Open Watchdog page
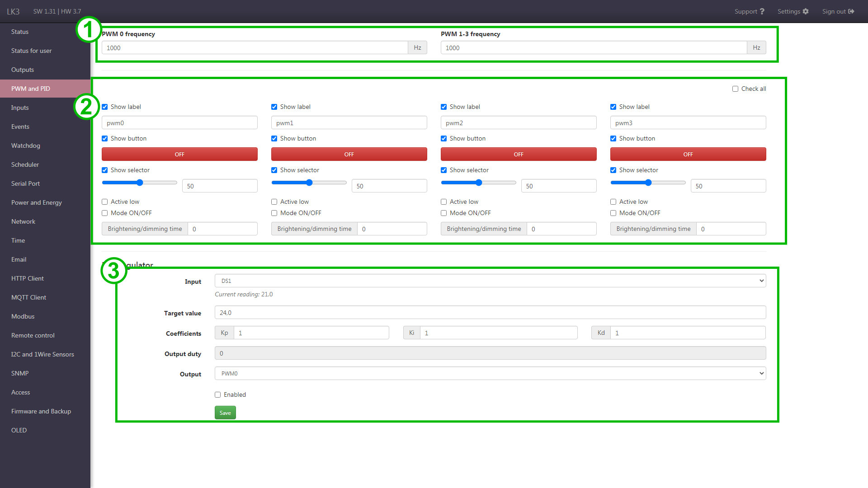 point(45,145)
